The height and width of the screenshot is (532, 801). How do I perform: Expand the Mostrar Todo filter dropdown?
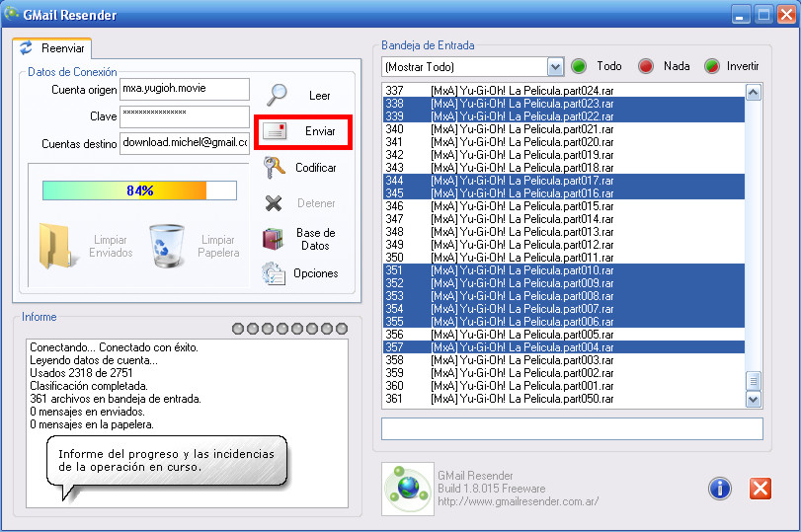[x=555, y=67]
